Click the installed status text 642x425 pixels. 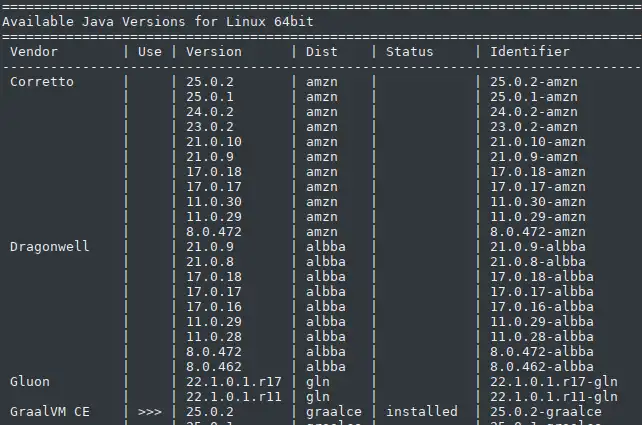point(422,412)
